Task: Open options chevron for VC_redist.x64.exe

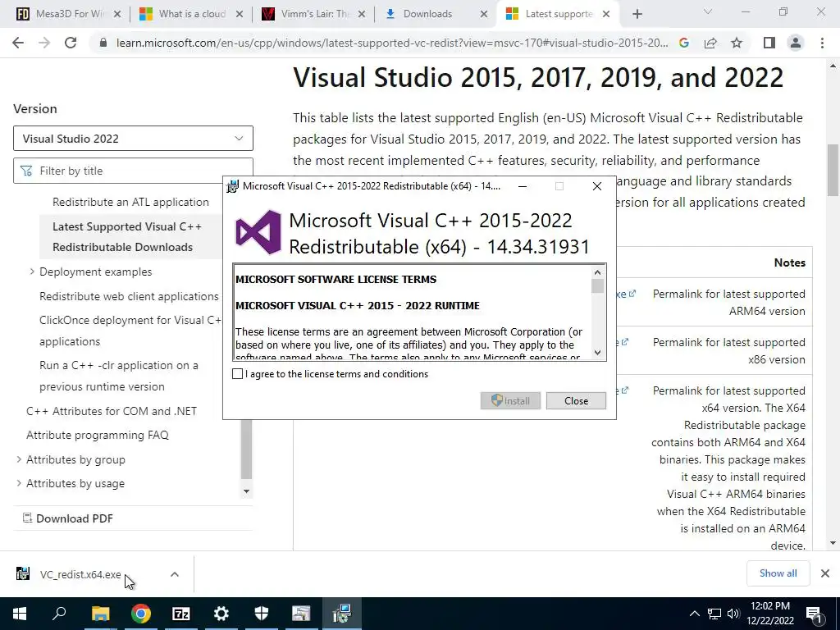Action: (175, 574)
